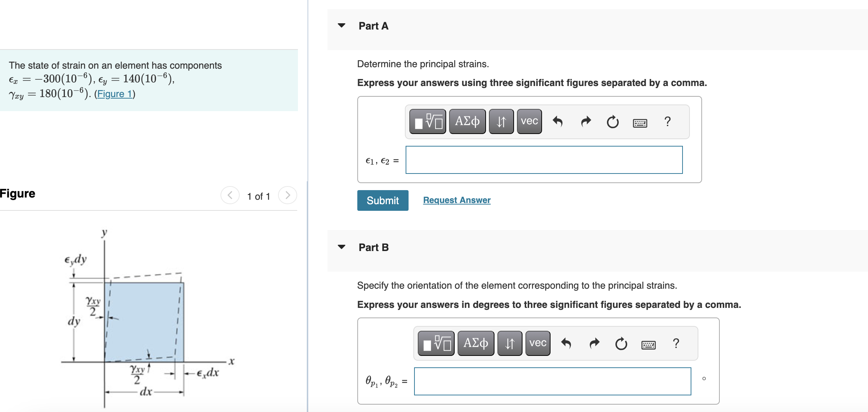Open the equation template palette in Part A
Image resolution: width=868 pixels, height=412 pixels.
(428, 121)
